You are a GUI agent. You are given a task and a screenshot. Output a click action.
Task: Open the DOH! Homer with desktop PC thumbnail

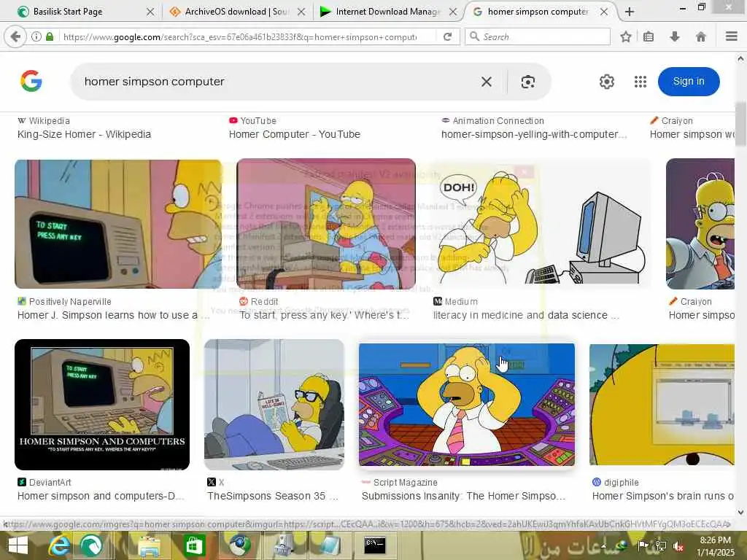point(541,224)
